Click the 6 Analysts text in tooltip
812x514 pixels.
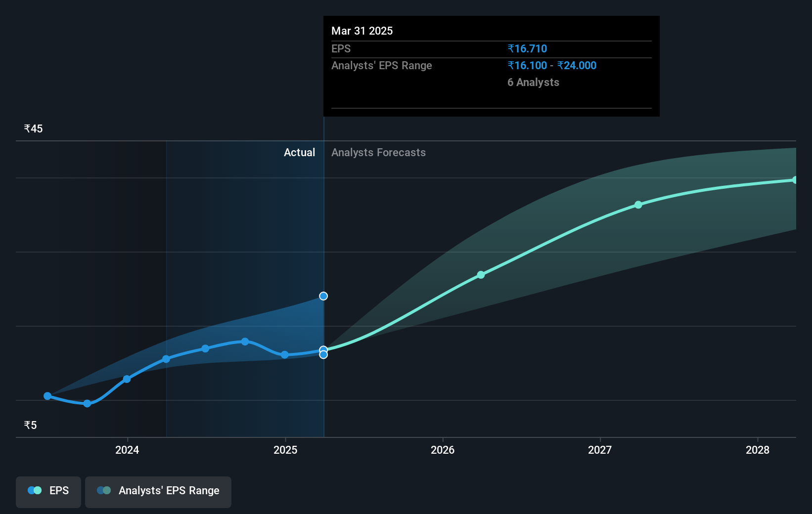(533, 83)
